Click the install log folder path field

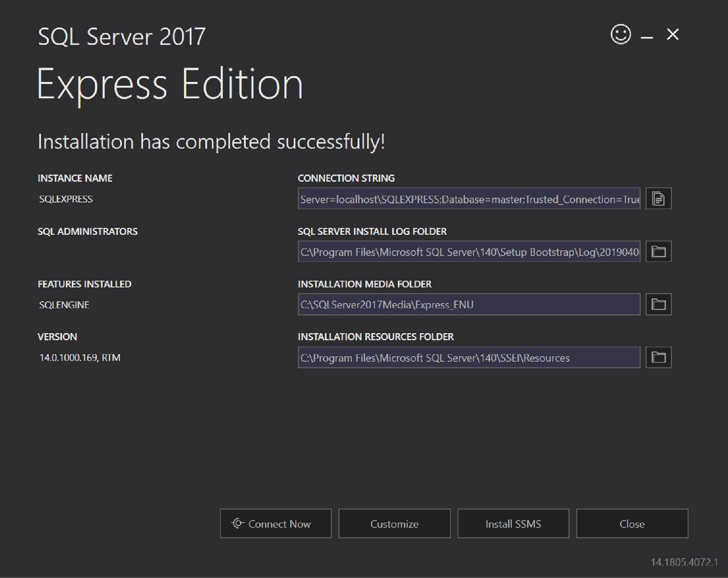pyautogui.click(x=469, y=251)
